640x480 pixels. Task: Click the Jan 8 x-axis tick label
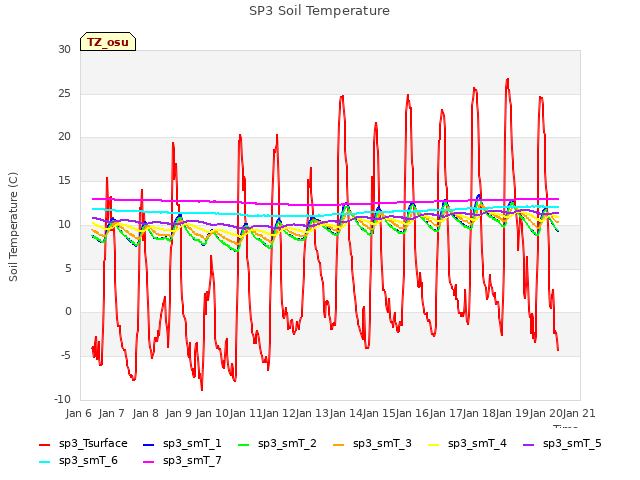[x=145, y=413]
